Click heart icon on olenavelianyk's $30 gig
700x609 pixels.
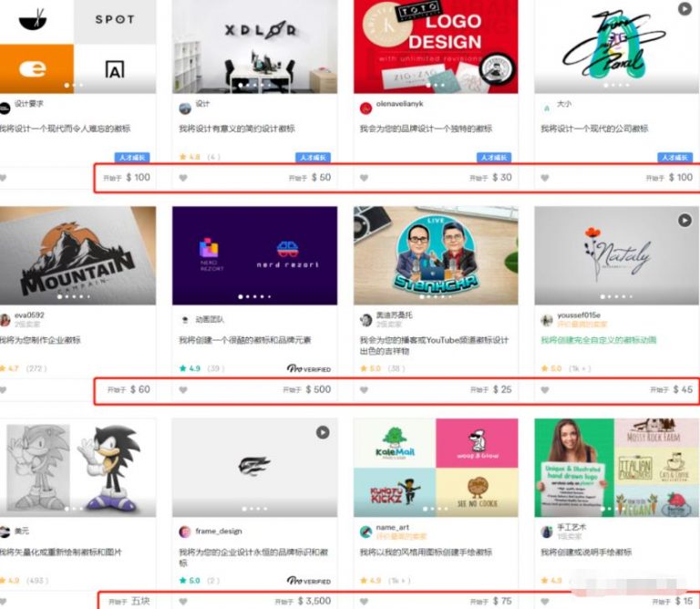(x=365, y=178)
